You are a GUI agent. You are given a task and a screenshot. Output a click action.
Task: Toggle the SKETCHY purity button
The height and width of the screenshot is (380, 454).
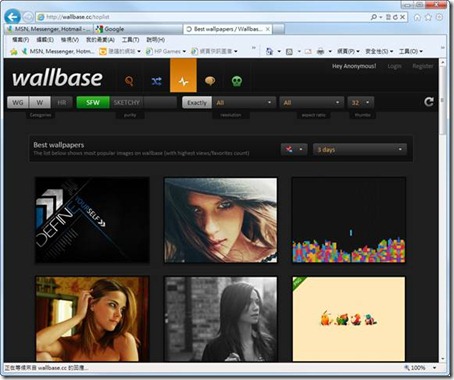(127, 102)
